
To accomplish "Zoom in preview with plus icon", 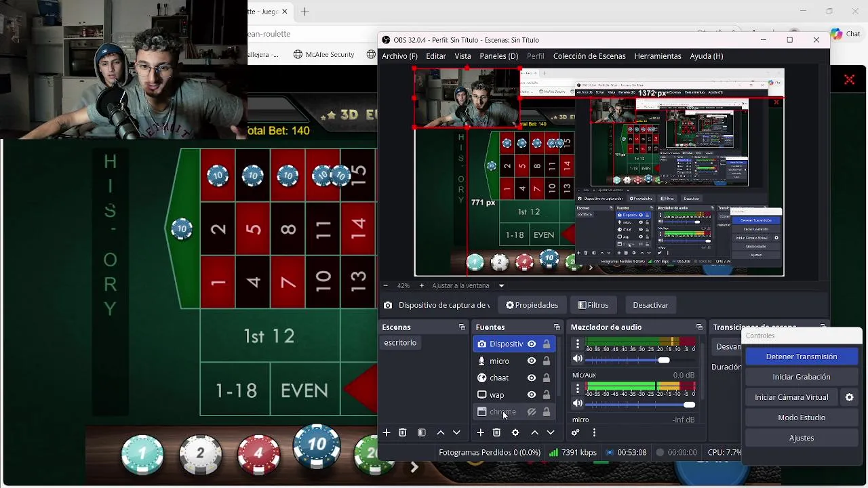I will coord(421,285).
